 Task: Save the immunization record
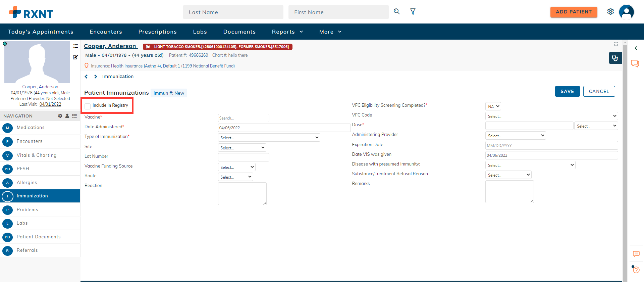[567, 91]
